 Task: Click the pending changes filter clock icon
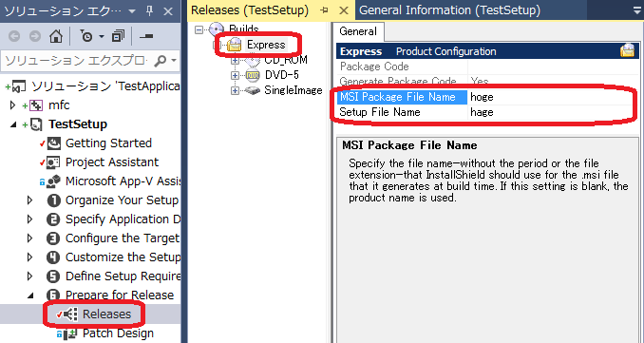point(86,36)
